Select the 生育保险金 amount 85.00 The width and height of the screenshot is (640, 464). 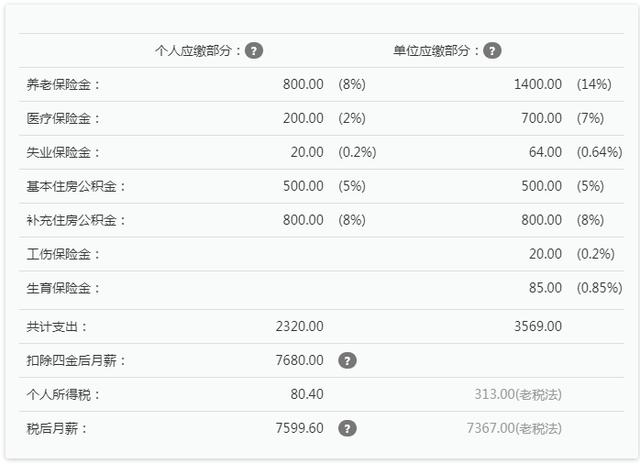[x=545, y=289]
